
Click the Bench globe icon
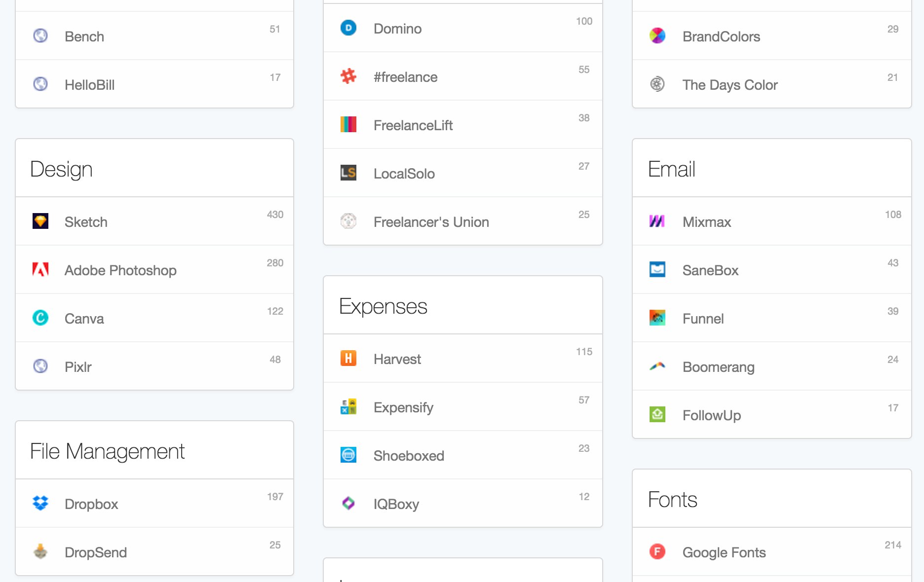[40, 36]
